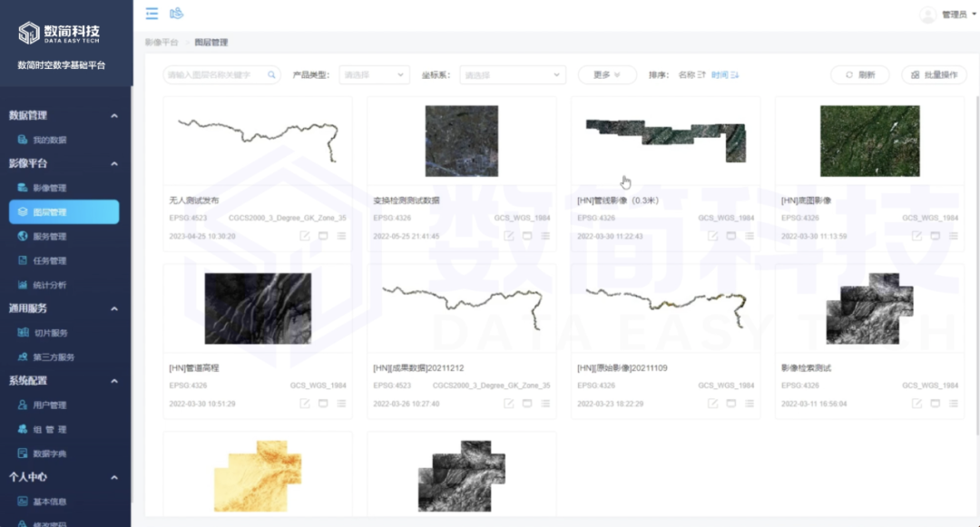Open the [HN]底图影像 satellite thumbnail
Image resolution: width=980 pixels, height=527 pixels.
[870, 142]
